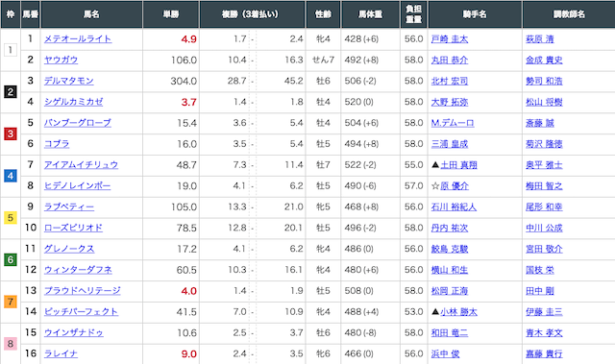Open trainer 宮田 敬介 link
This screenshot has height=364, width=615.
click(544, 249)
